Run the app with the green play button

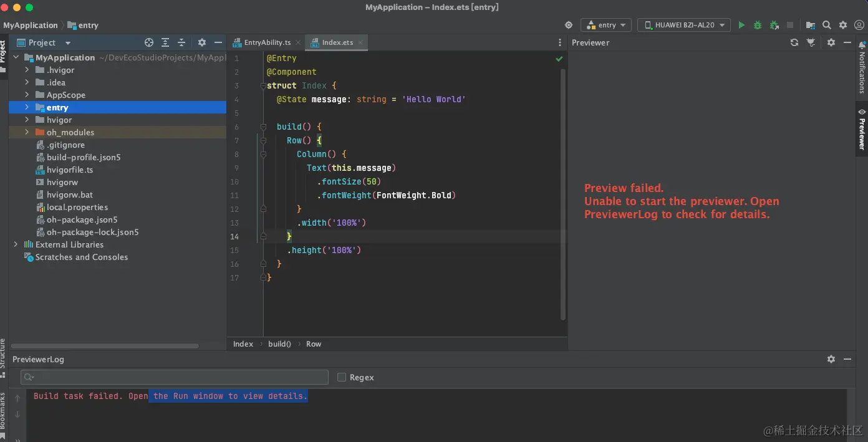click(741, 25)
